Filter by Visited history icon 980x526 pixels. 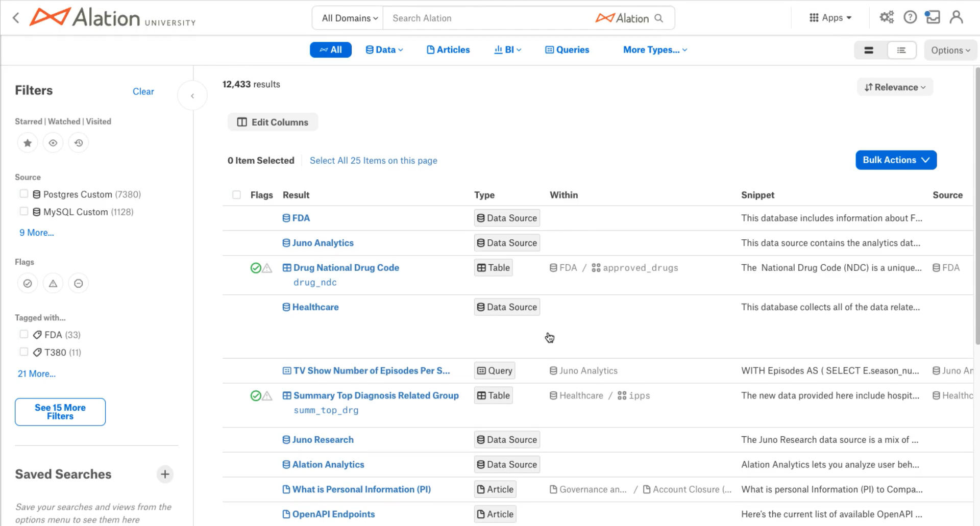[79, 143]
